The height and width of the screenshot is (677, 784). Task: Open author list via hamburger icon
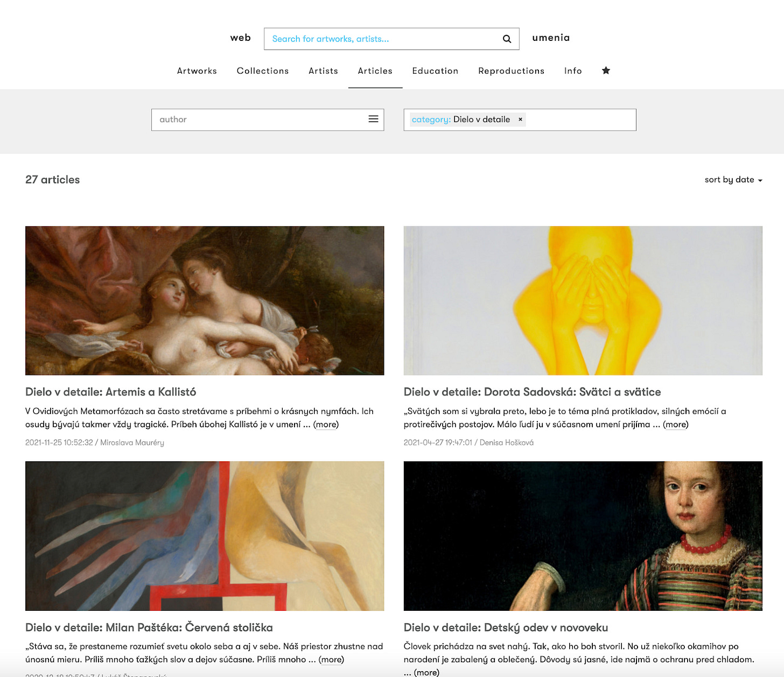373,119
